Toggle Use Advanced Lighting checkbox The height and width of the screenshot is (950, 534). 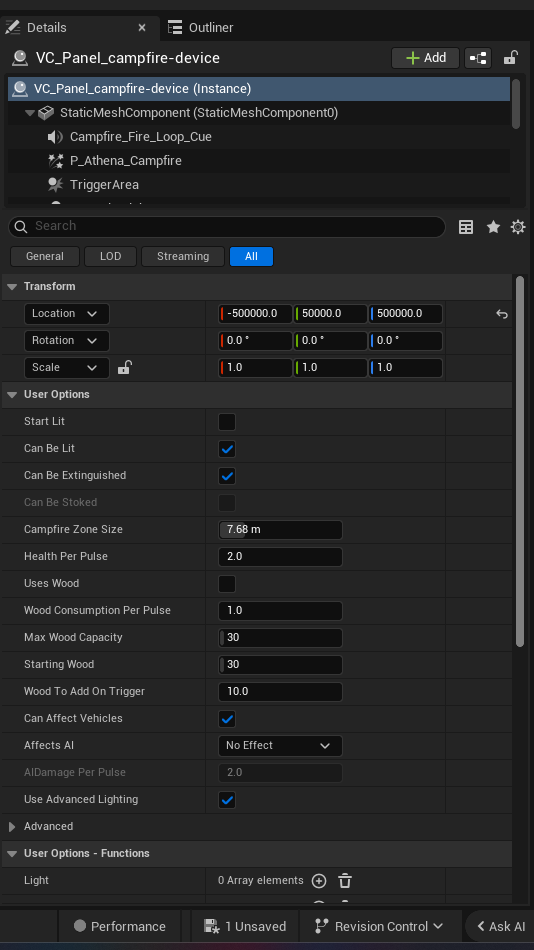tap(227, 800)
